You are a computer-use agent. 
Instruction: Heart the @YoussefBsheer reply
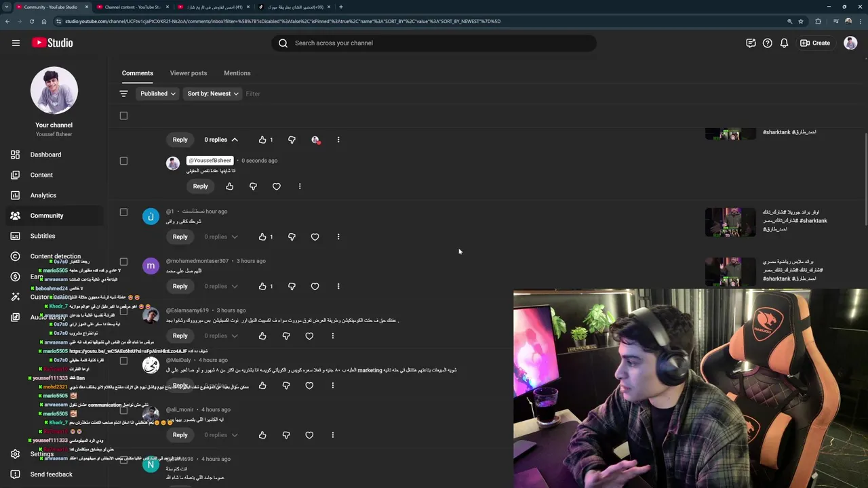[x=277, y=186]
